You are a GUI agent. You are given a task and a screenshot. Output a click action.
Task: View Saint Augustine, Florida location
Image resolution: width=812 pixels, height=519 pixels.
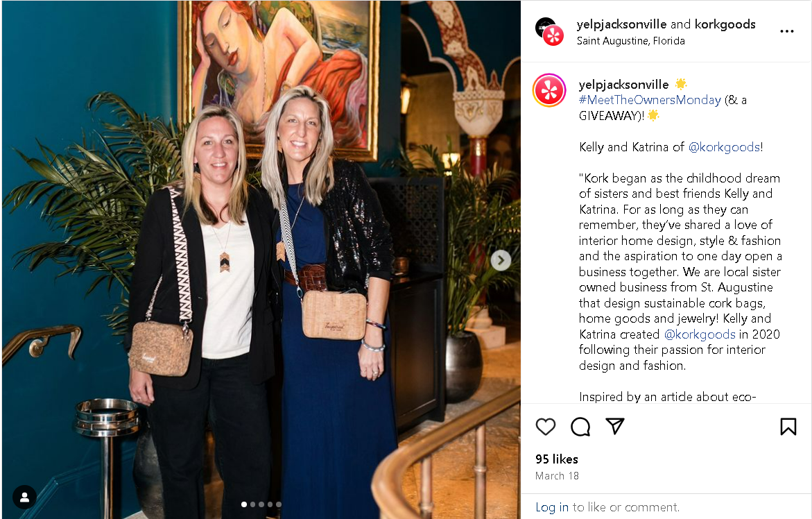631,41
